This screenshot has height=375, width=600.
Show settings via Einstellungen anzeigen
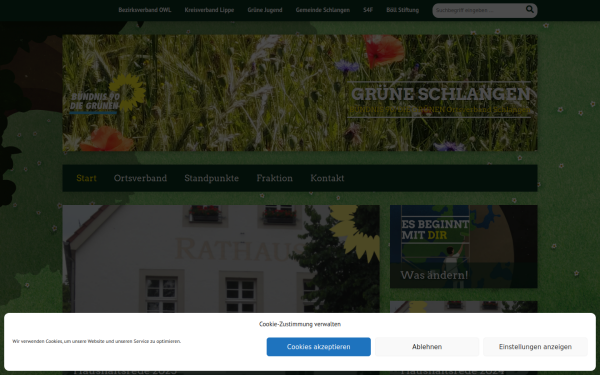[535, 347]
